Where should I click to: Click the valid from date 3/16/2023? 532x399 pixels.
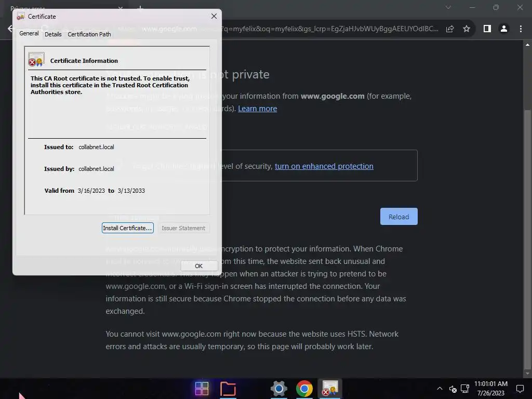pyautogui.click(x=91, y=191)
